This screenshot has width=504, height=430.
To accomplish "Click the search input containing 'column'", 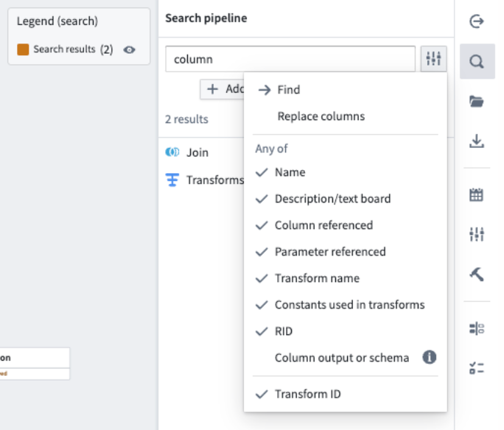I will click(x=290, y=59).
